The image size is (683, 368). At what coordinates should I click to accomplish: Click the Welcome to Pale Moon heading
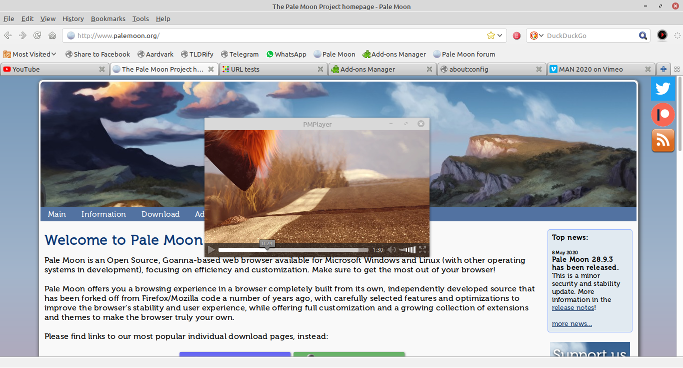(x=124, y=240)
